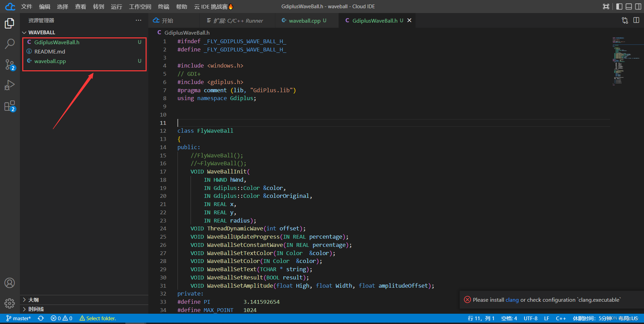Screen dimensions: 644x324
Task: Dismiss the clang error notification icon
Action: [467, 300]
